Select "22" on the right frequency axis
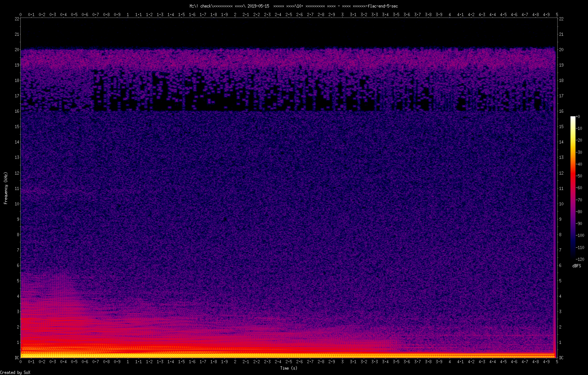The width and height of the screenshot is (588, 375). (x=562, y=19)
